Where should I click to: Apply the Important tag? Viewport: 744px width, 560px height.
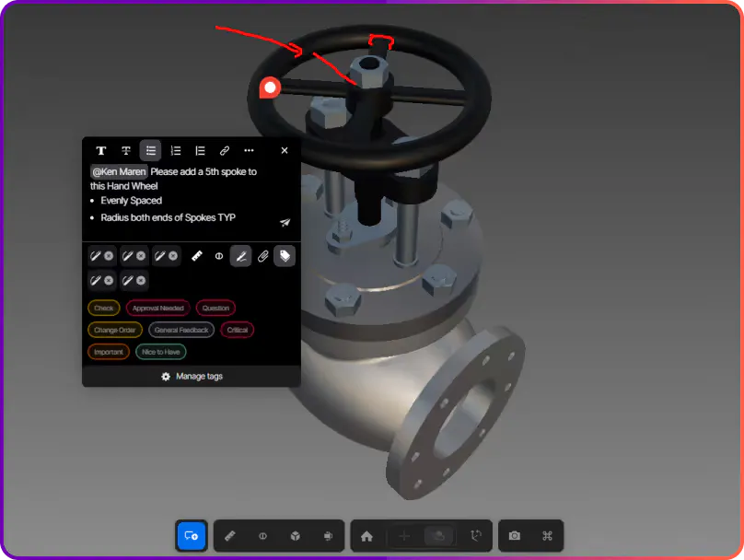108,352
